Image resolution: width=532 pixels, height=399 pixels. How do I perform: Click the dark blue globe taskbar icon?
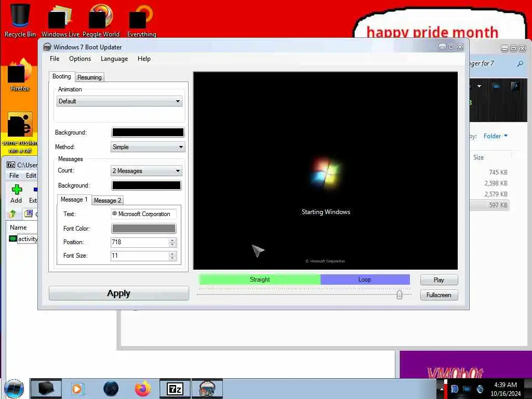[111, 389]
